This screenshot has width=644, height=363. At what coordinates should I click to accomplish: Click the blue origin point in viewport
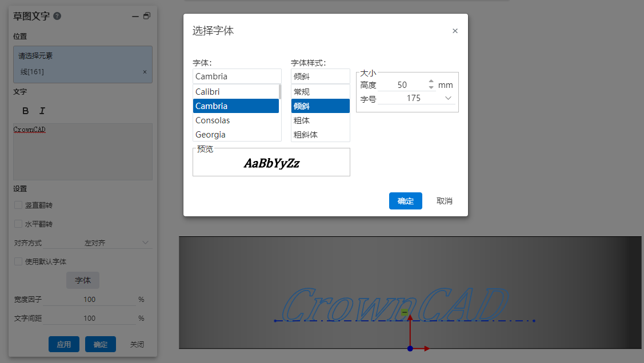410,349
